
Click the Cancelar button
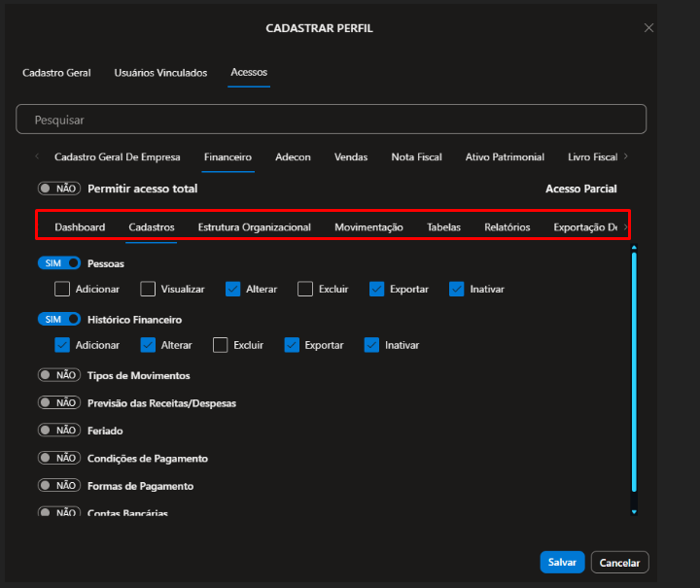619,563
